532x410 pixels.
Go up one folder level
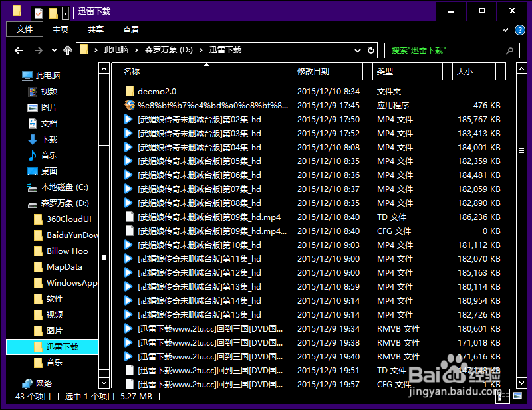point(68,51)
